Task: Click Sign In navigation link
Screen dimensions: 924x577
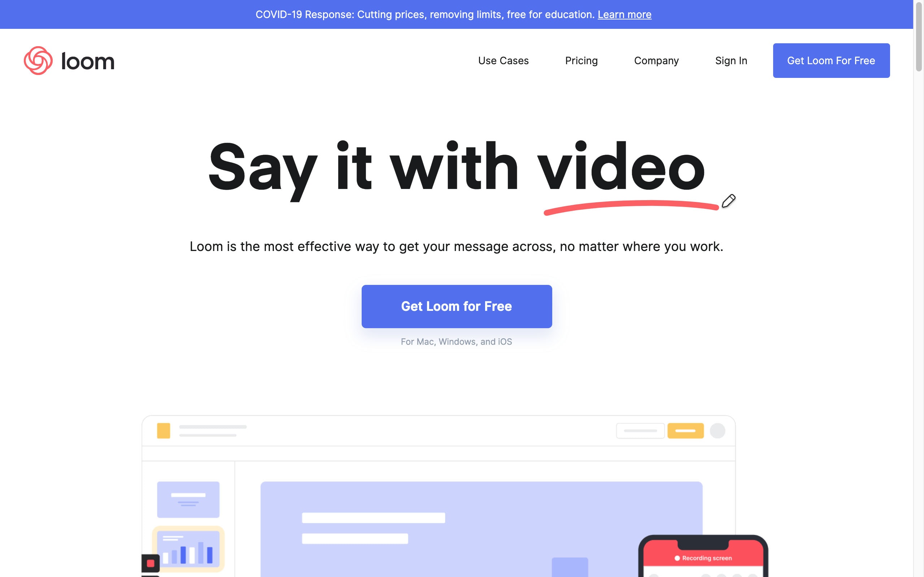Action: coord(731,60)
